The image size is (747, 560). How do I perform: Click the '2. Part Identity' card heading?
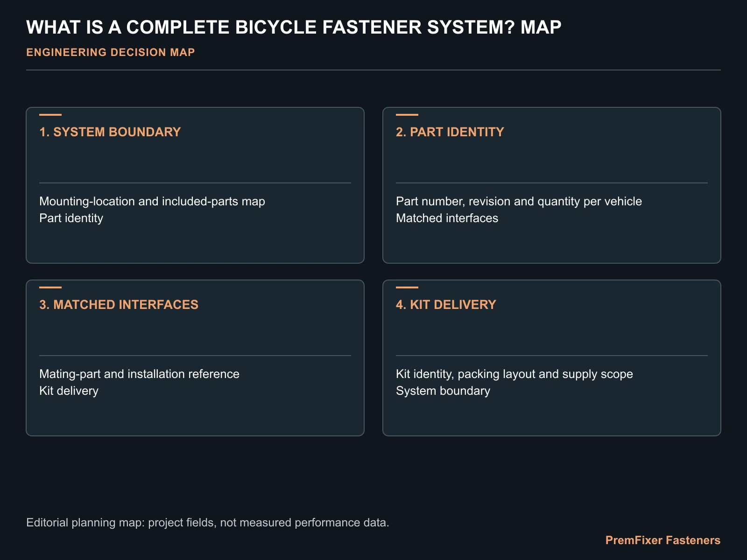(450, 132)
